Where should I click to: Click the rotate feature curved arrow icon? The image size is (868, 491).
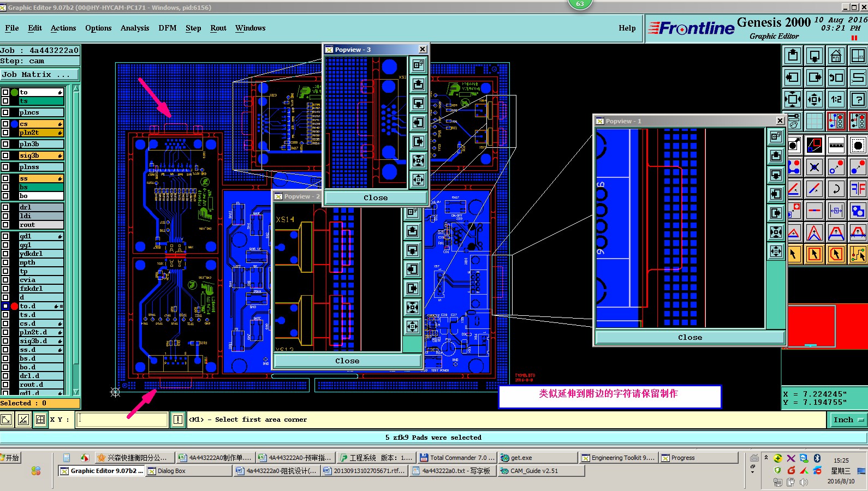click(x=836, y=189)
